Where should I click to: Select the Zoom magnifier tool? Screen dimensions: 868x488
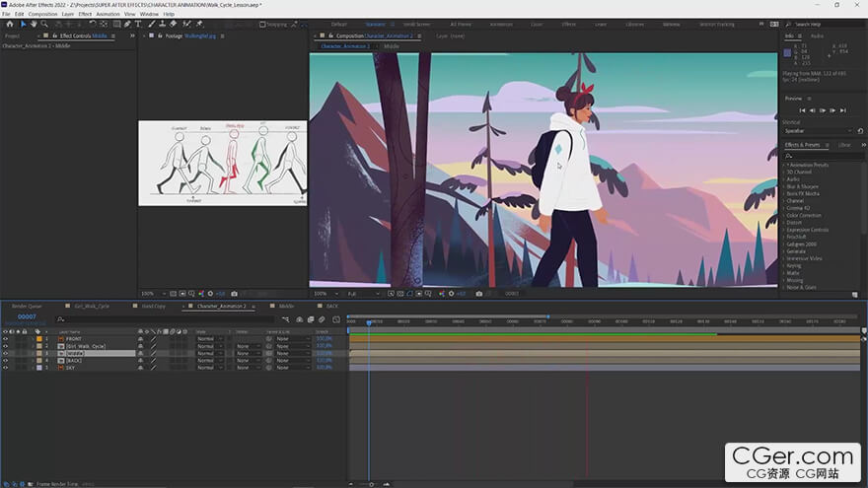44,24
